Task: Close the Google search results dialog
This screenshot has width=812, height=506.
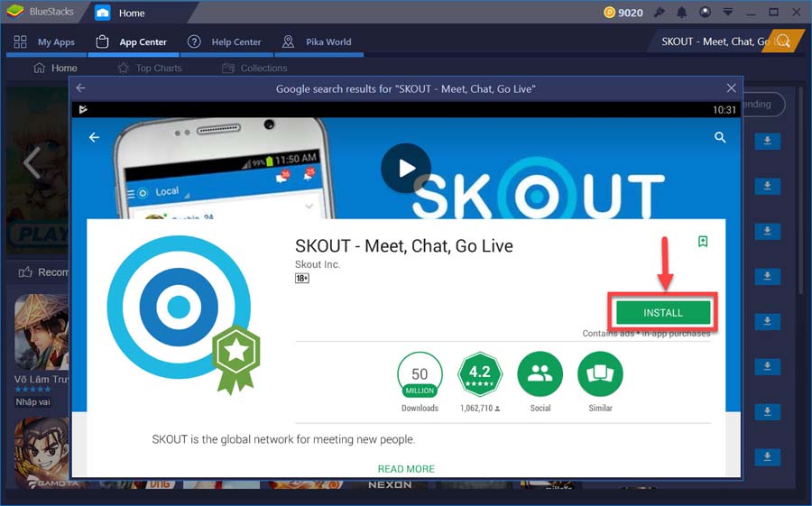Action: coord(731,88)
